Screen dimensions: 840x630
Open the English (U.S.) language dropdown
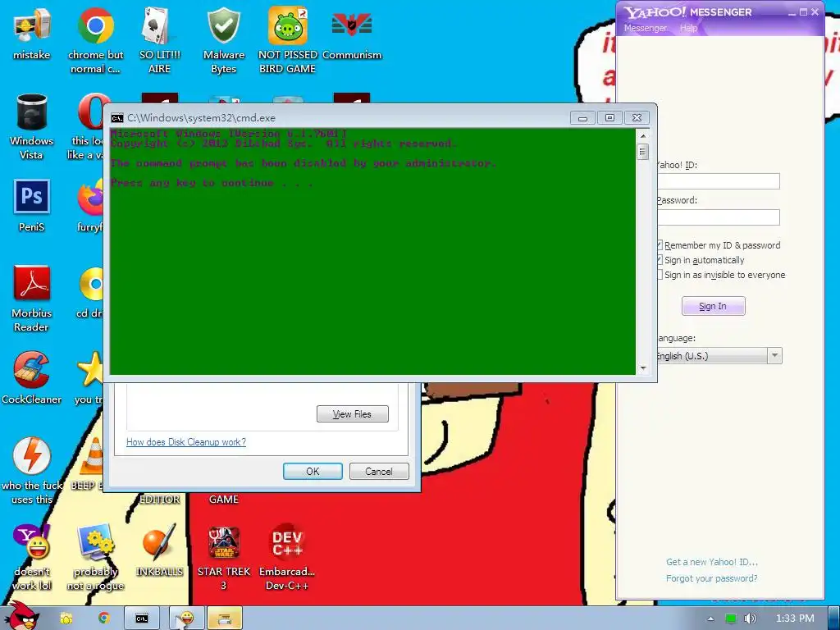click(774, 356)
